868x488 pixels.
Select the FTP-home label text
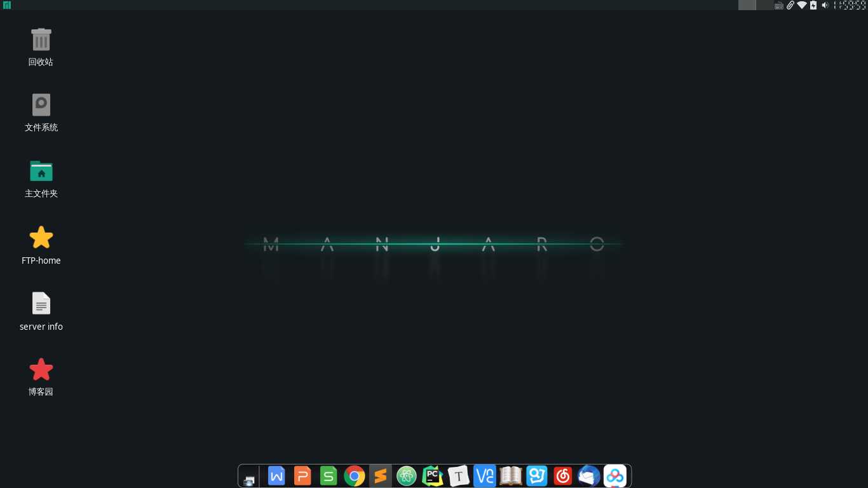click(x=41, y=261)
